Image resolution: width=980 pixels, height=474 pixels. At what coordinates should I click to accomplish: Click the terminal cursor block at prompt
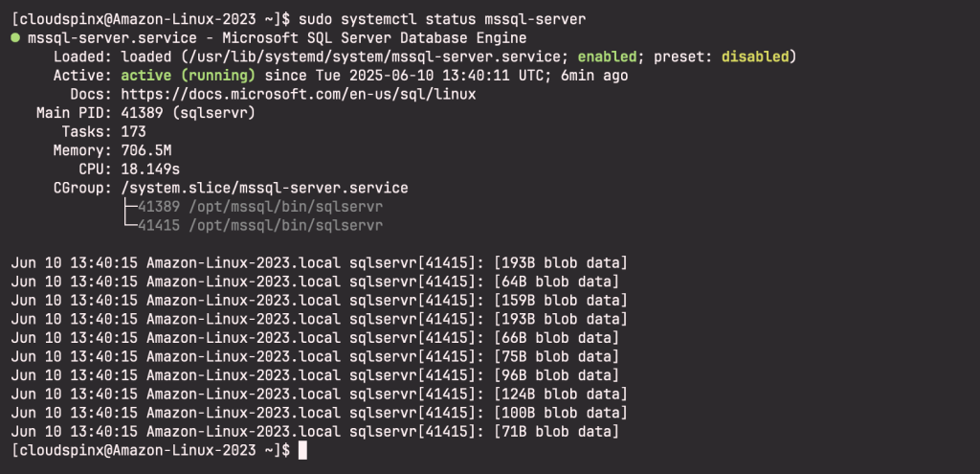302,450
